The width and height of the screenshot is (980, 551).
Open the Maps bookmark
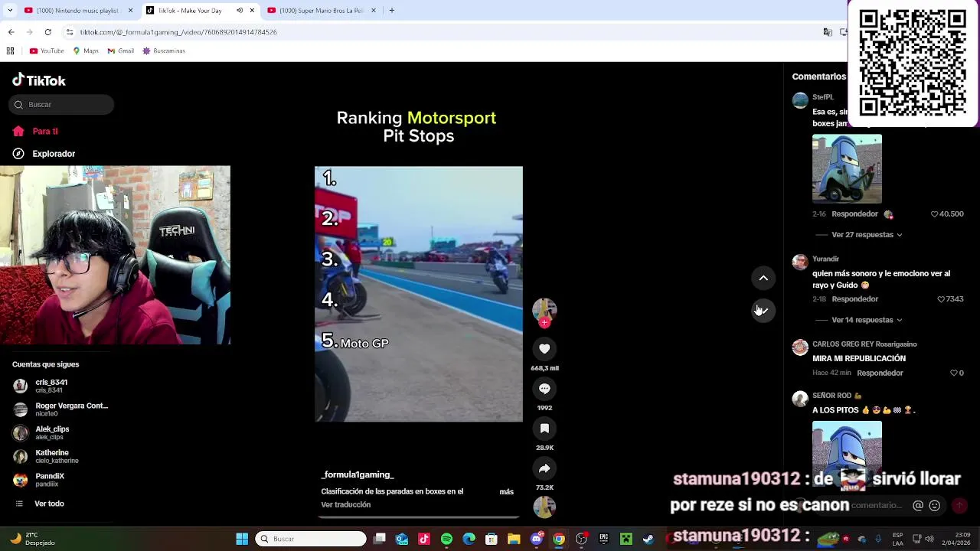pyautogui.click(x=86, y=51)
